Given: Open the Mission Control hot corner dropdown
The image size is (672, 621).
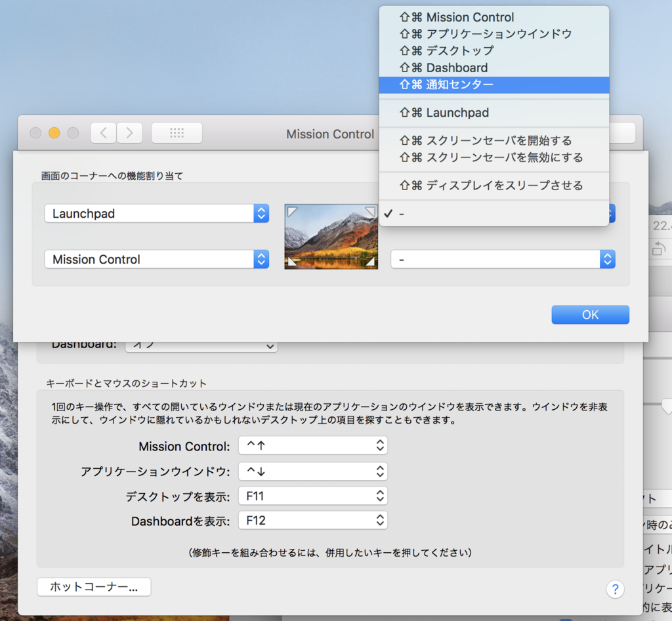Looking at the screenshot, I should (x=156, y=259).
